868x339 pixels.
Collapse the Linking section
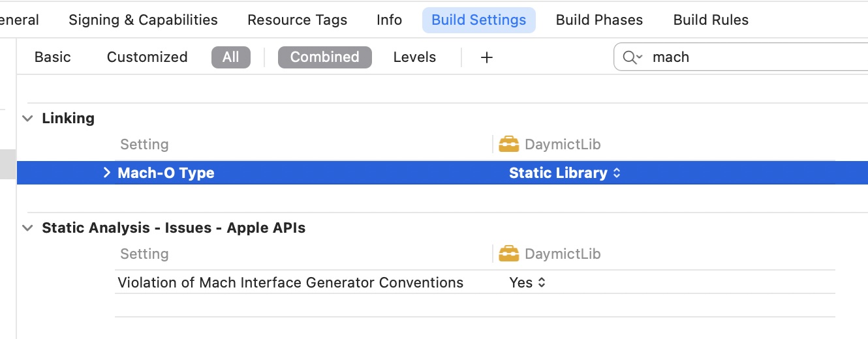tap(27, 119)
